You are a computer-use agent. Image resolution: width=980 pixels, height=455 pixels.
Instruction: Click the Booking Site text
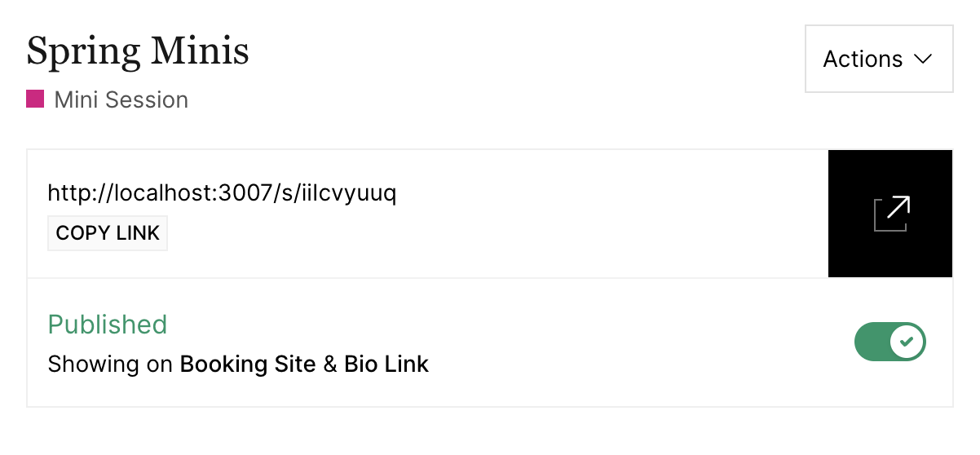[248, 364]
